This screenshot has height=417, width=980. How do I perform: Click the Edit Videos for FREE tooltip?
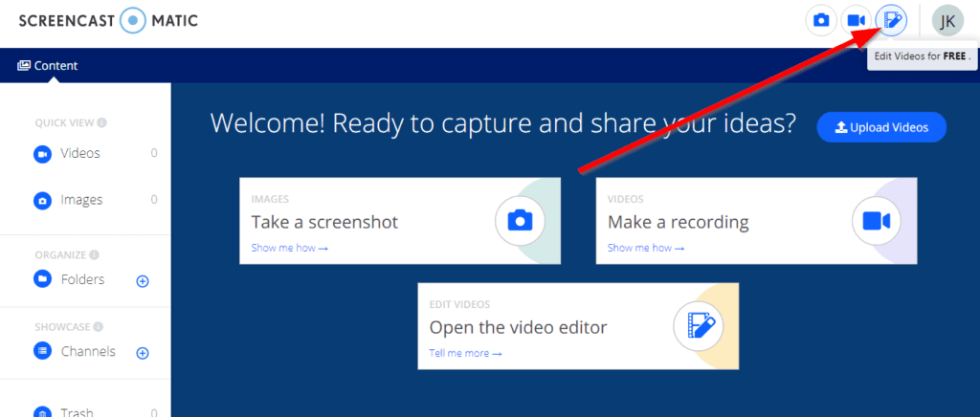(x=923, y=56)
